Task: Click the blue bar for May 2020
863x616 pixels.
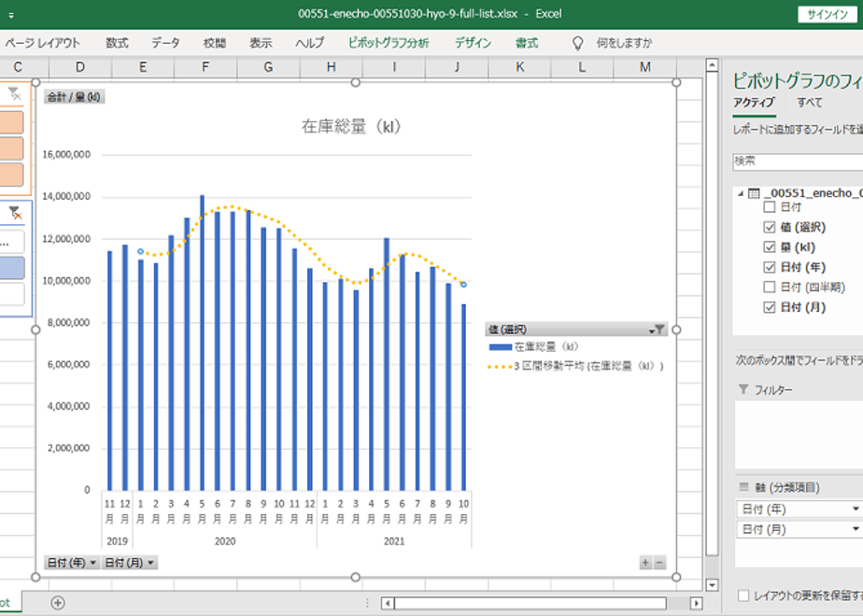Action: click(x=202, y=343)
